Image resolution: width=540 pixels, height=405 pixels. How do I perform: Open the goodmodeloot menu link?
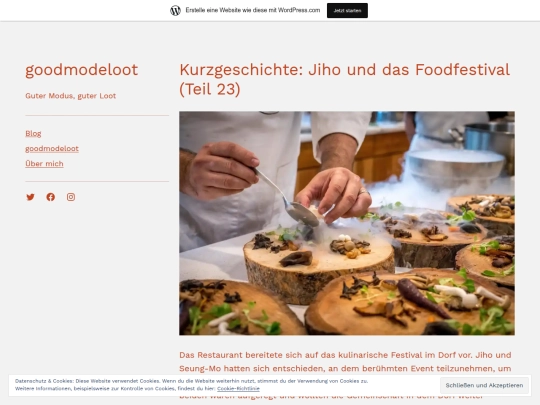click(52, 148)
